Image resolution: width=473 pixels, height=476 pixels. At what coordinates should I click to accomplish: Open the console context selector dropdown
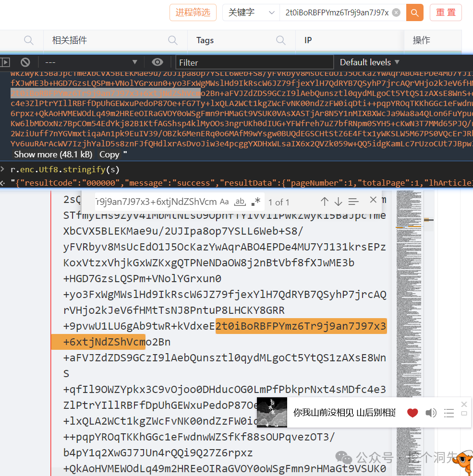pos(91,62)
